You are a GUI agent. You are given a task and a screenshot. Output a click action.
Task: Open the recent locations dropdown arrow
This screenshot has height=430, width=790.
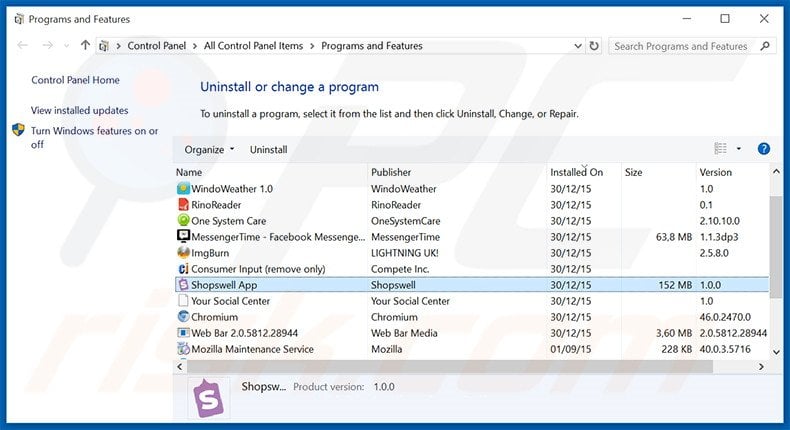[67, 46]
